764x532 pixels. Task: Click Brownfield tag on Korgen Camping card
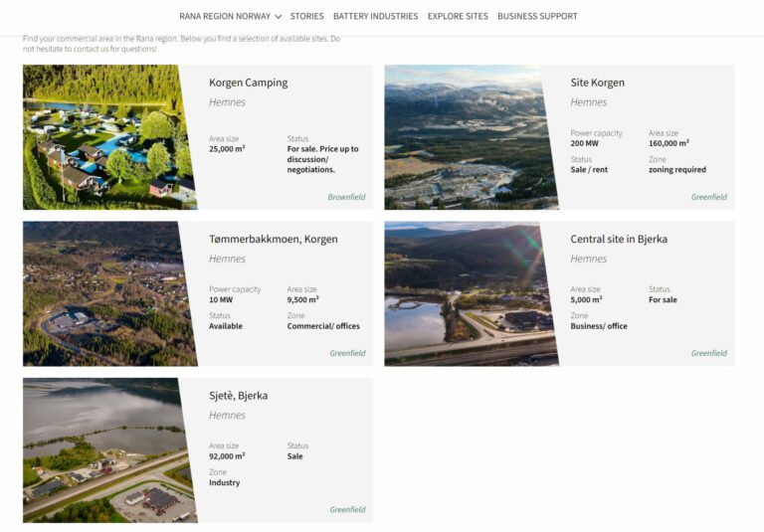(x=346, y=197)
